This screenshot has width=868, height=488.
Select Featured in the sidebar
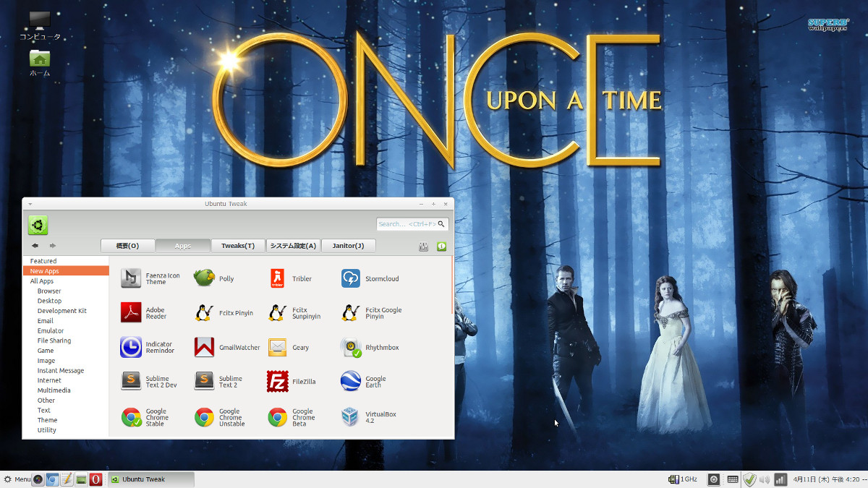click(x=66, y=261)
